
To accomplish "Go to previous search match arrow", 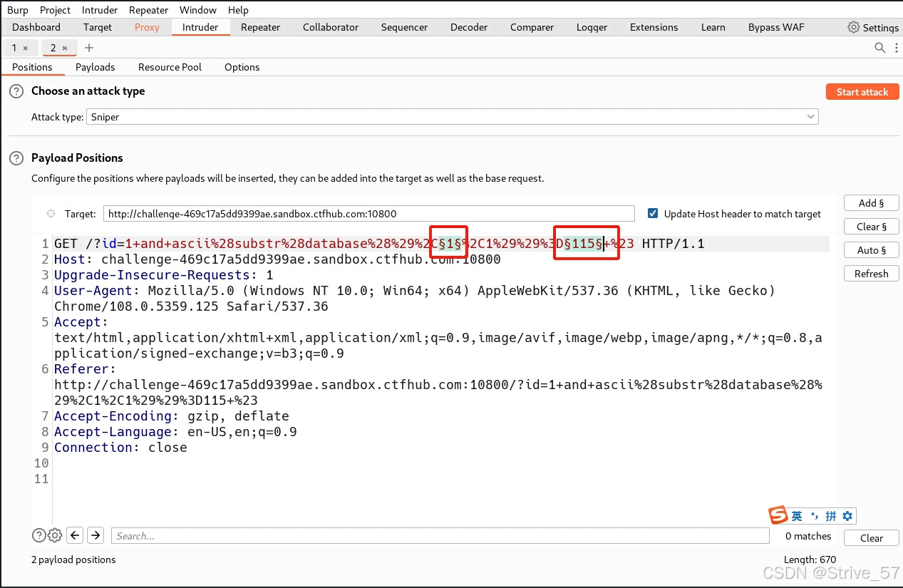I will tap(75, 535).
